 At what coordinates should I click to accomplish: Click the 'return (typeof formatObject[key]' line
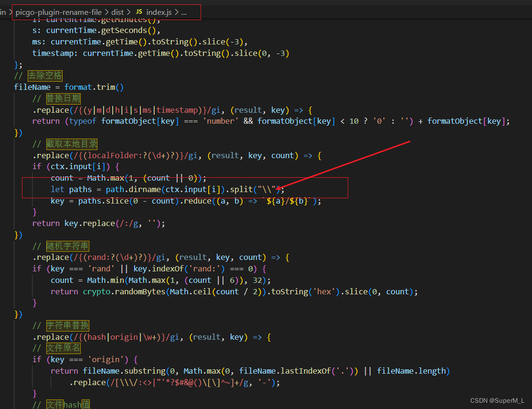pos(271,121)
